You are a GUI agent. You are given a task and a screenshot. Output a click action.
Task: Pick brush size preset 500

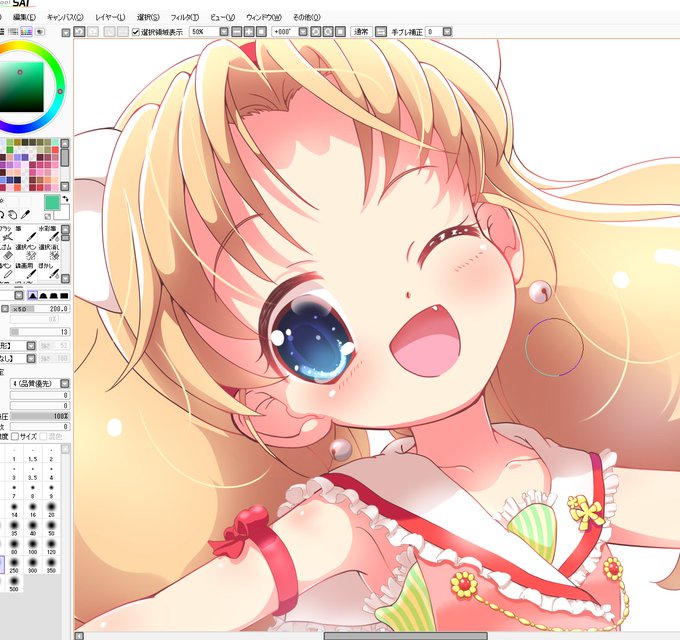14,583
